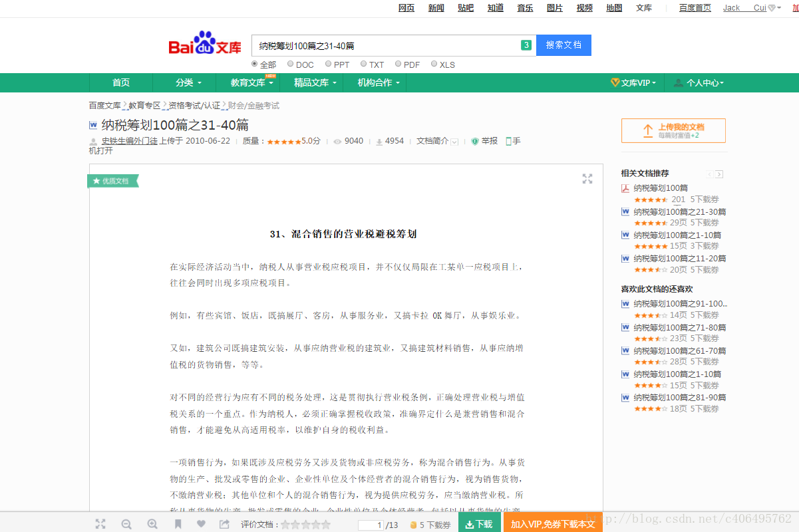Select the DOC file type radio

[291, 65]
